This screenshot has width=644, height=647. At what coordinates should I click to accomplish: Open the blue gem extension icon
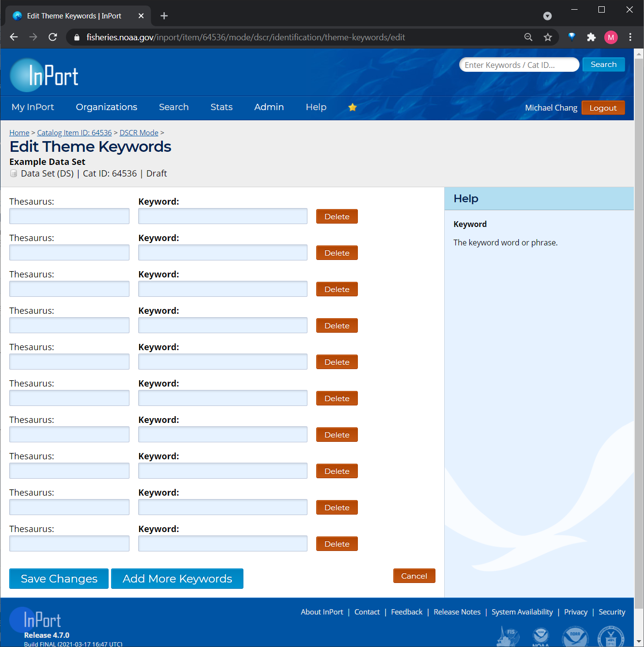(572, 37)
